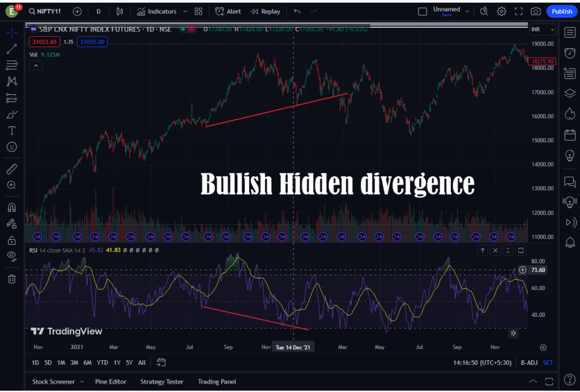
Task: Change the candlestick chart type
Action: [x=120, y=11]
